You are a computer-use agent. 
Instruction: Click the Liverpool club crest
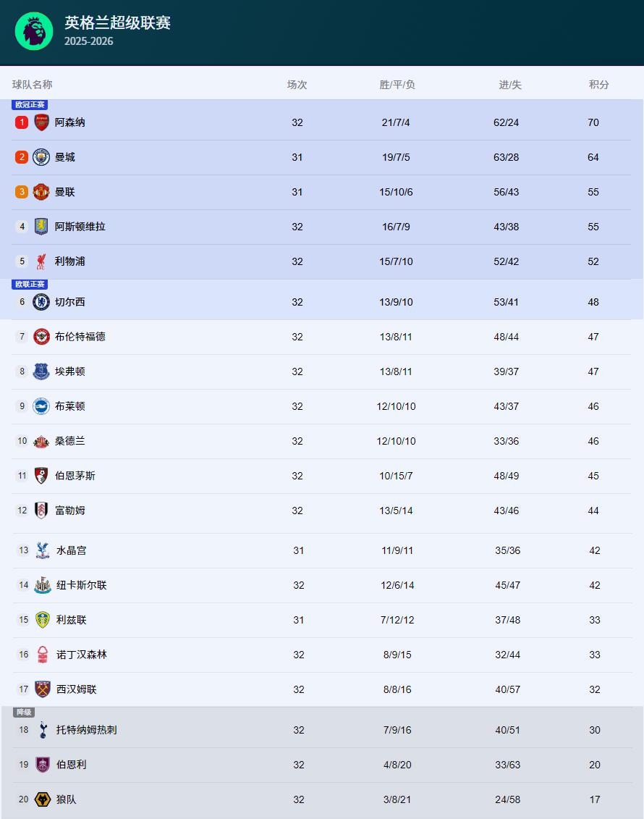[x=41, y=261]
